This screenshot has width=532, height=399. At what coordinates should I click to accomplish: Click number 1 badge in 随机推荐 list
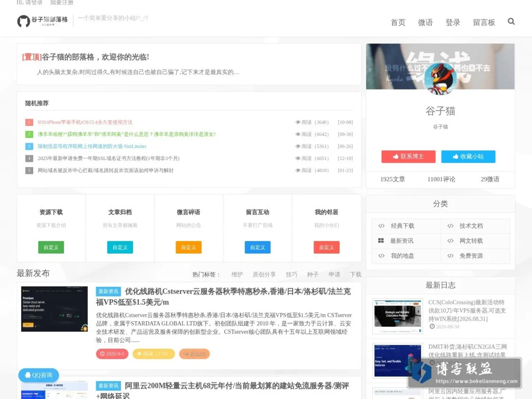(29, 122)
